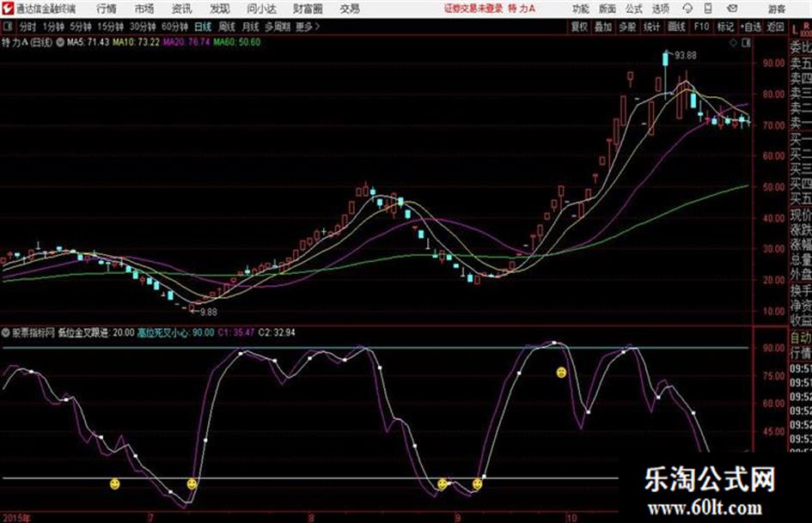Click the first smiley marker on indicator line
812x523 pixels.
coord(115,483)
